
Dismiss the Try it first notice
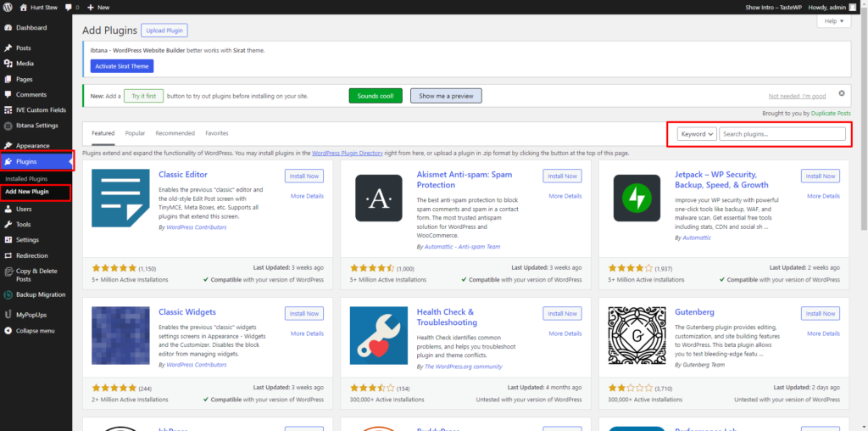(x=842, y=93)
